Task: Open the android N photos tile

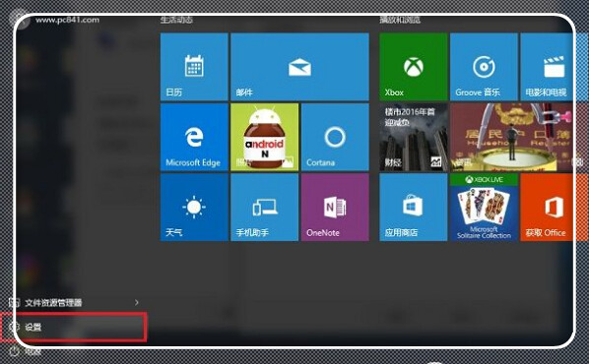Action: pyautogui.click(x=264, y=137)
